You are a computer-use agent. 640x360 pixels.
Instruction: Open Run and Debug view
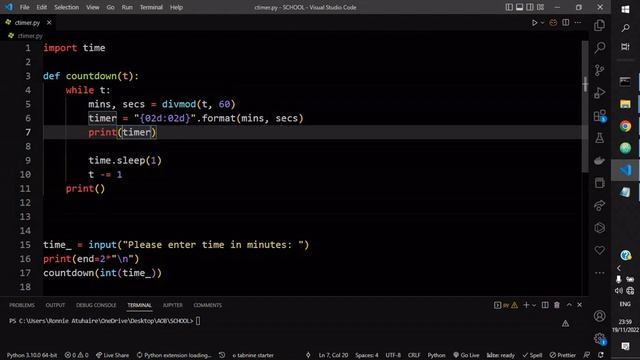[x=600, y=93]
